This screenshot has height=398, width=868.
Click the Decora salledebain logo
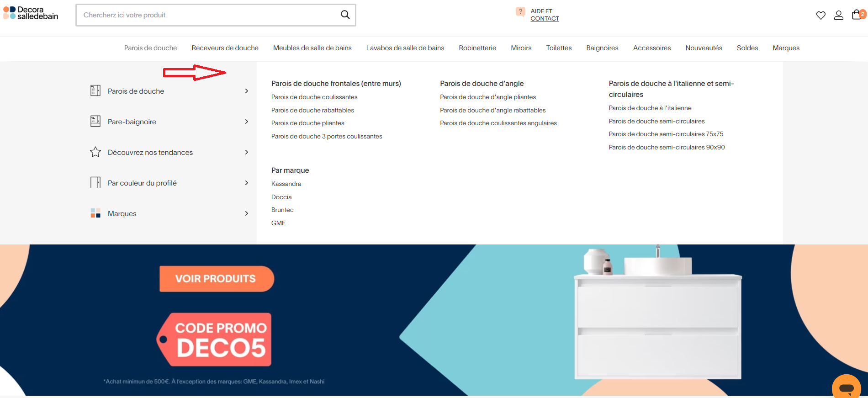point(31,13)
